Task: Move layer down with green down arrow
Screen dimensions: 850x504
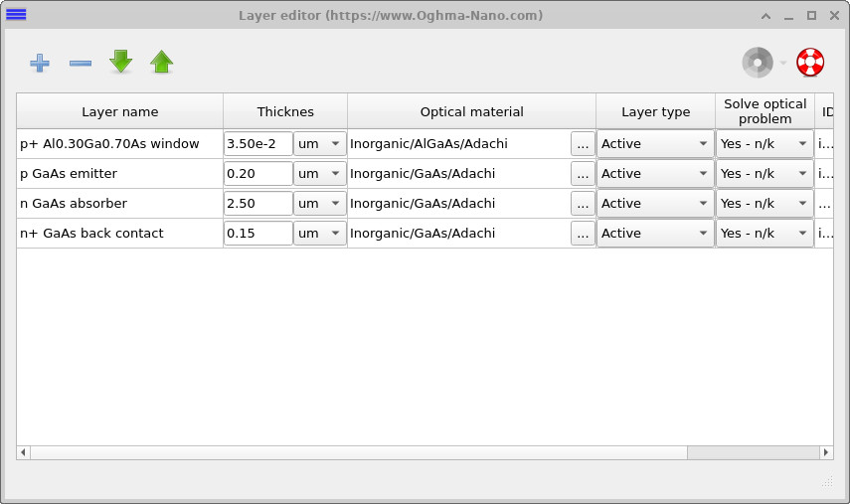Action: [120, 62]
